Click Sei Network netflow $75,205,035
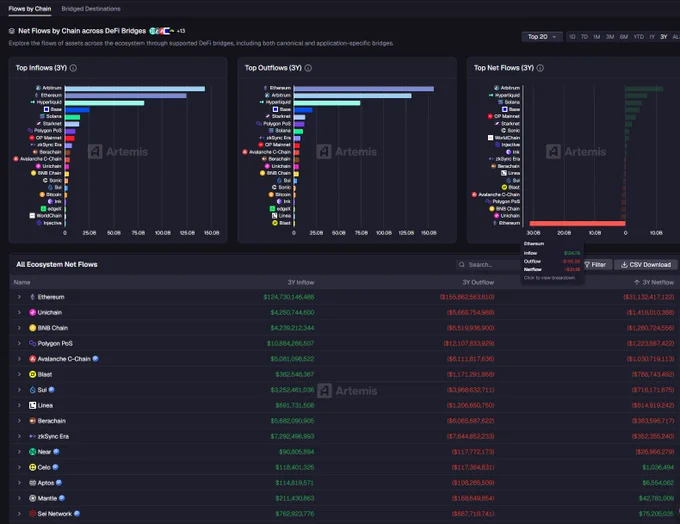 pos(656,514)
